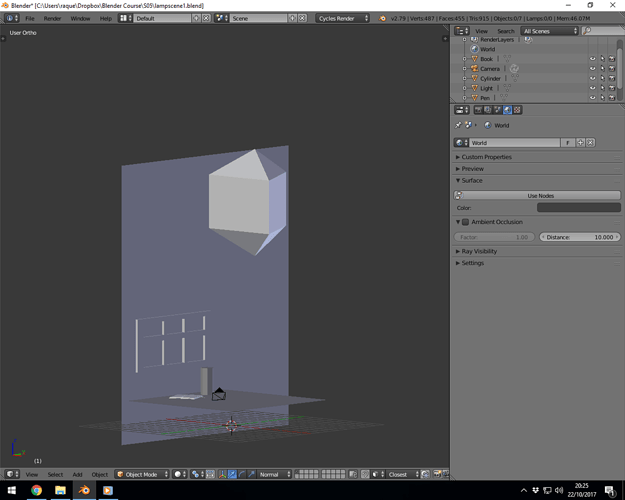Pin the properties context with pushpin icon
Viewport: 625px width, 500px height.
pyautogui.click(x=458, y=125)
